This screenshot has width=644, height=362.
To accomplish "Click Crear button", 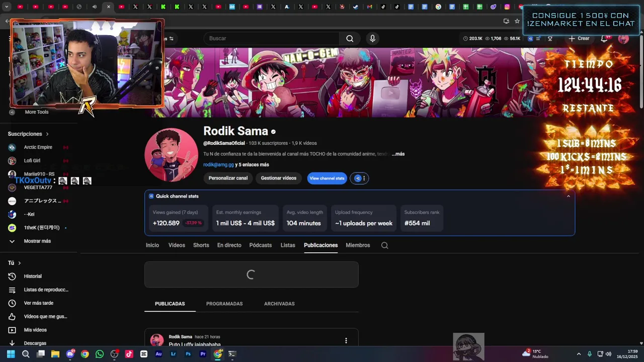I will point(579,38).
